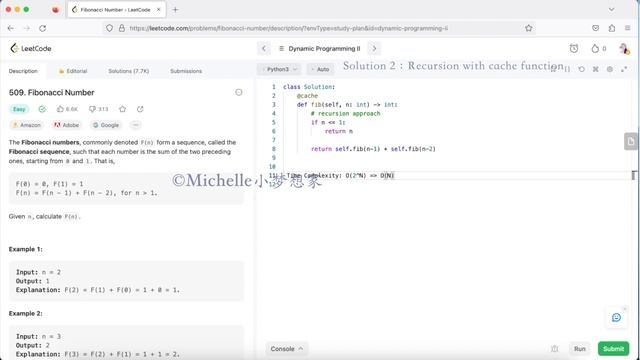The width and height of the screenshot is (640, 360).
Task: Expand more company tags ellipsis
Action: tap(136, 125)
